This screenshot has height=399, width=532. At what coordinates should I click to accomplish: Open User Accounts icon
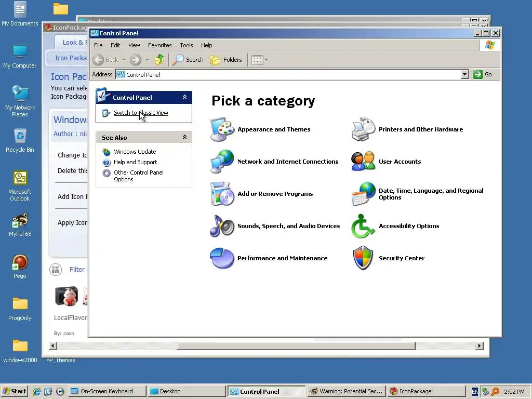[x=363, y=162]
